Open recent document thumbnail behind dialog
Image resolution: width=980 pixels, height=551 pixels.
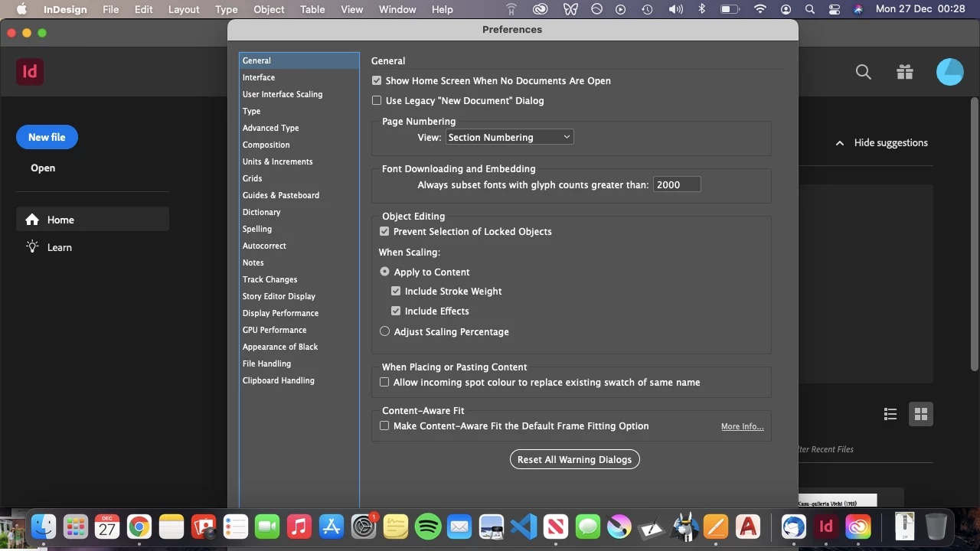pyautogui.click(x=851, y=499)
